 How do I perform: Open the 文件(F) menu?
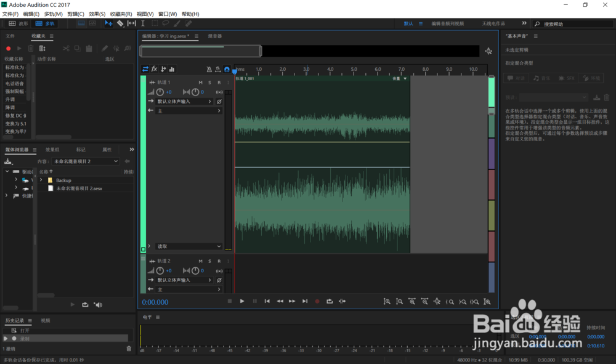click(10, 14)
